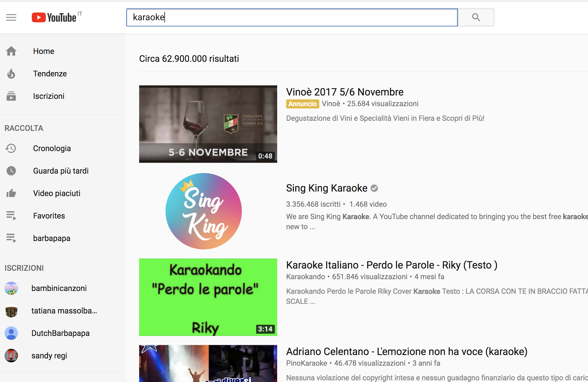This screenshot has height=382, width=588.
Task: Open the hamburger guide menu
Action: pyautogui.click(x=11, y=17)
